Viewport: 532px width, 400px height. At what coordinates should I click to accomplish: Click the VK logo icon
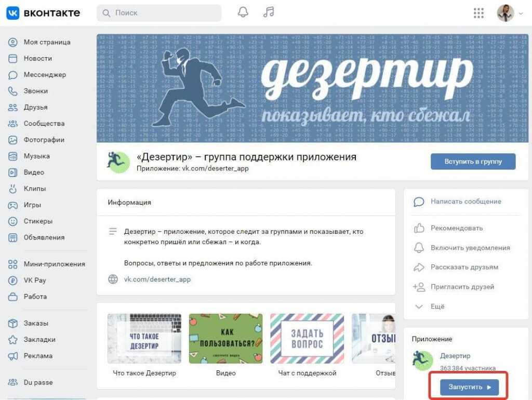pyautogui.click(x=13, y=13)
